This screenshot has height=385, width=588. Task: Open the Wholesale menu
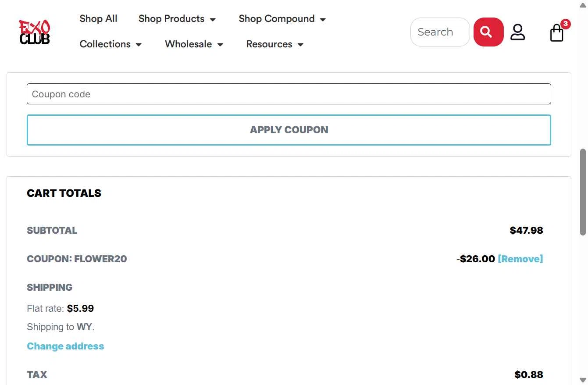pos(194,44)
